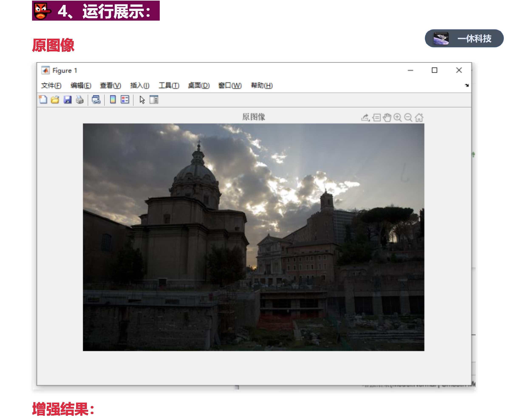Maximize the Figure 1 window
This screenshot has width=527, height=420.
coord(434,70)
